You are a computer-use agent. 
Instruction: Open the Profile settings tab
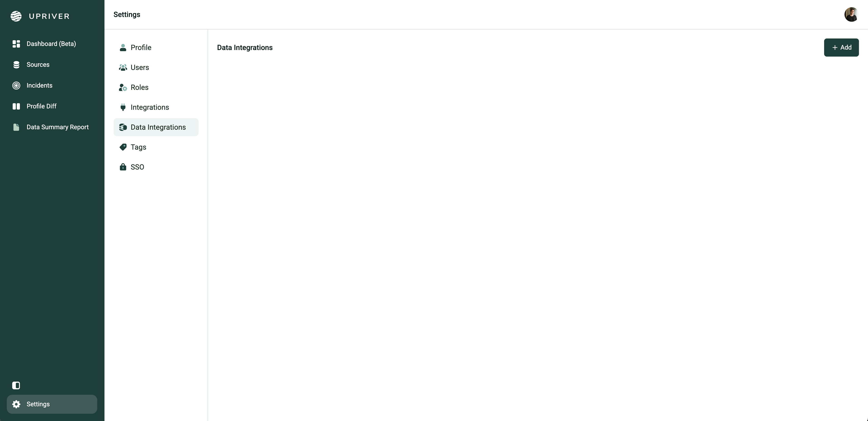[141, 48]
